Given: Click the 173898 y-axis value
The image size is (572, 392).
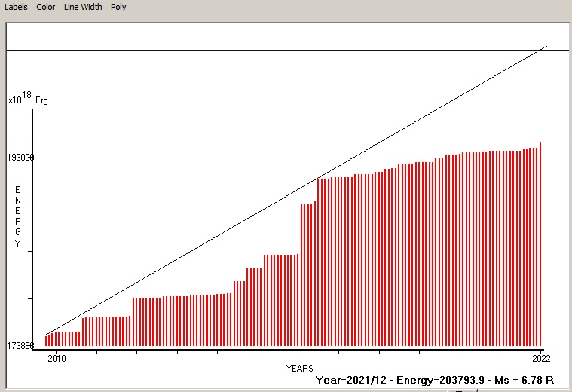Looking at the screenshot, I should 20,345.
